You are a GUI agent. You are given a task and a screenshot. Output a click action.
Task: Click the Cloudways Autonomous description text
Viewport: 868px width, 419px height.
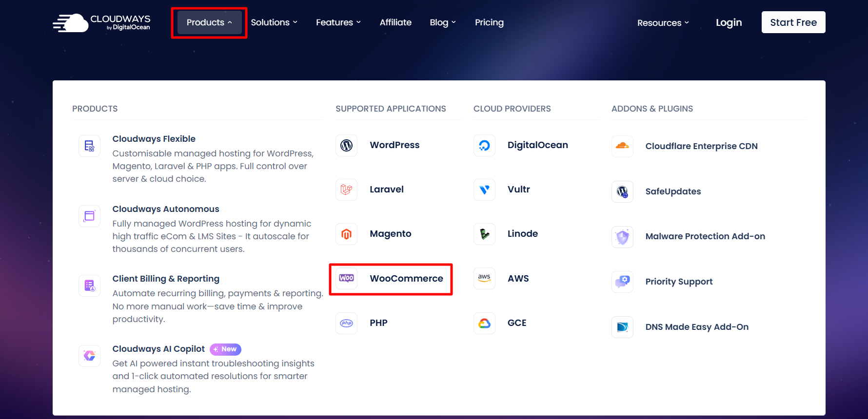212,236
